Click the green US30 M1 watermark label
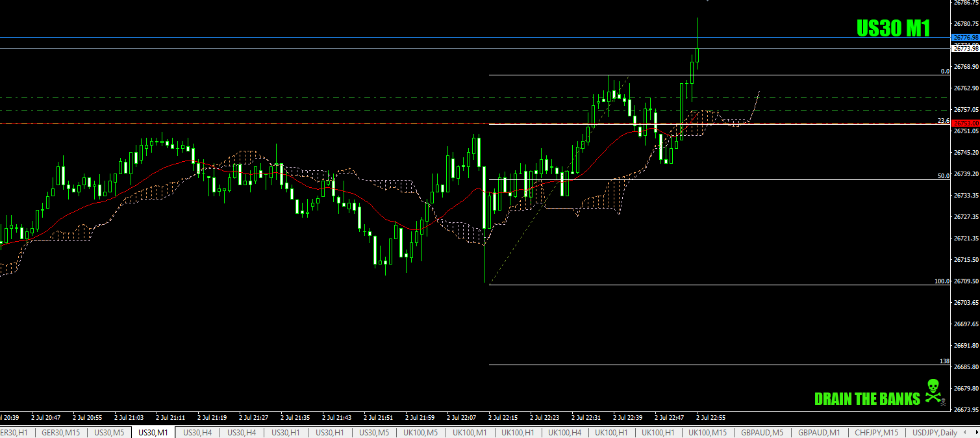The image size is (980, 438). pos(892,28)
